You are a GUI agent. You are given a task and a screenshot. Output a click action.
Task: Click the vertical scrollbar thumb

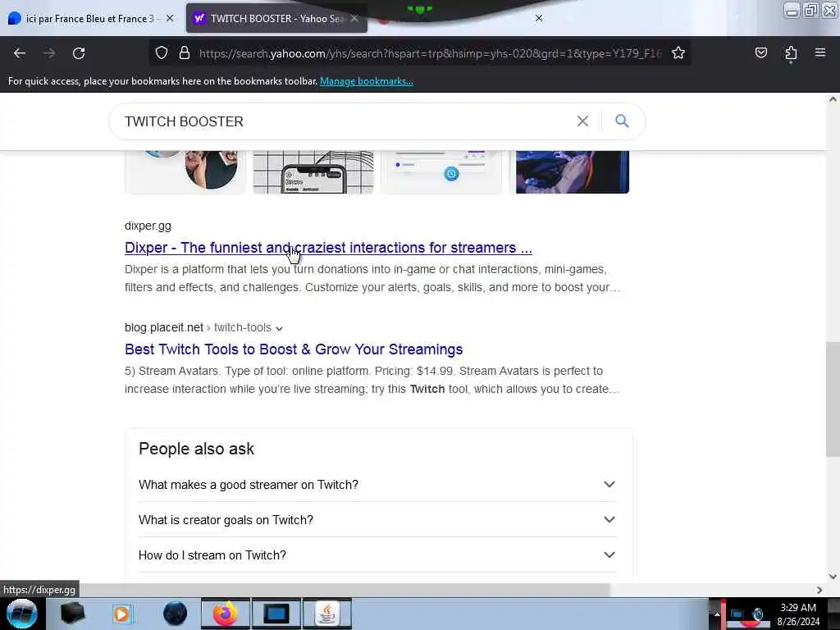833,399
